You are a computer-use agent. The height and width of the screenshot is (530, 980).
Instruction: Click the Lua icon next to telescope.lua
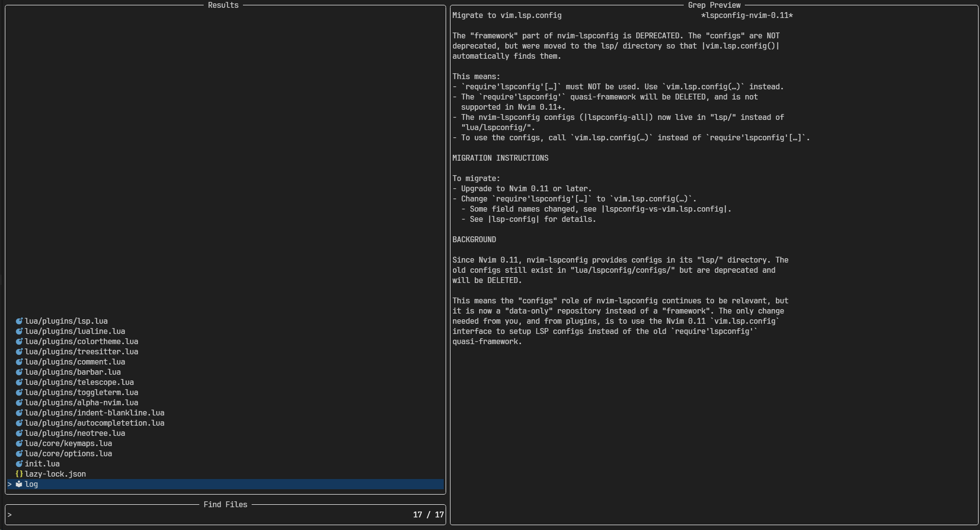tap(19, 382)
